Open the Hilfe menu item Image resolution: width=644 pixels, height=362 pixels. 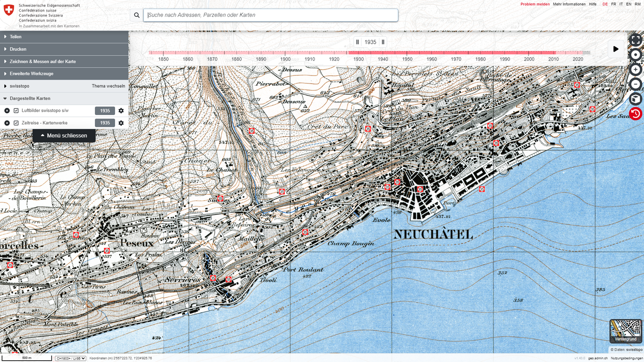click(x=593, y=4)
